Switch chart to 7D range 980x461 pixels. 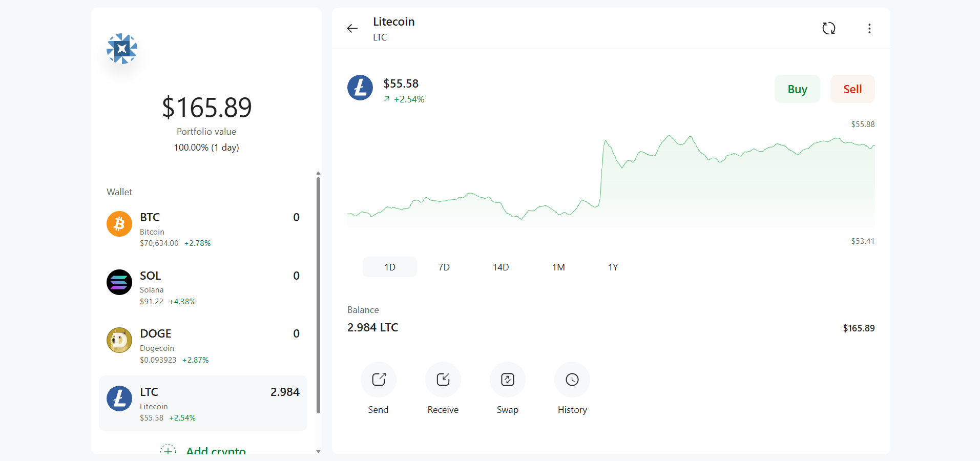pos(444,267)
